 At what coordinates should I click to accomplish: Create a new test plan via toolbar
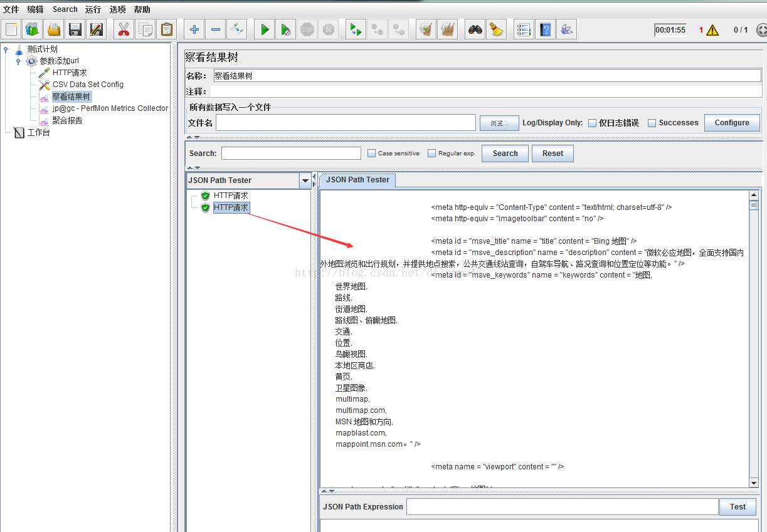(11, 29)
